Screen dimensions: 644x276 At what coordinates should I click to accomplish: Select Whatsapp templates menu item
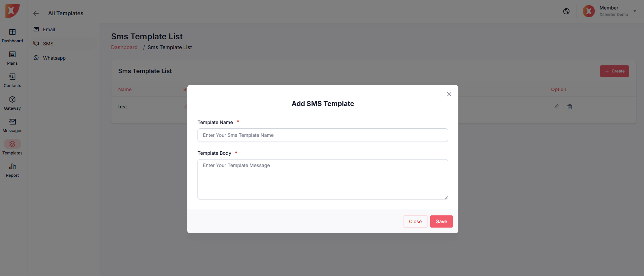pyautogui.click(x=54, y=58)
